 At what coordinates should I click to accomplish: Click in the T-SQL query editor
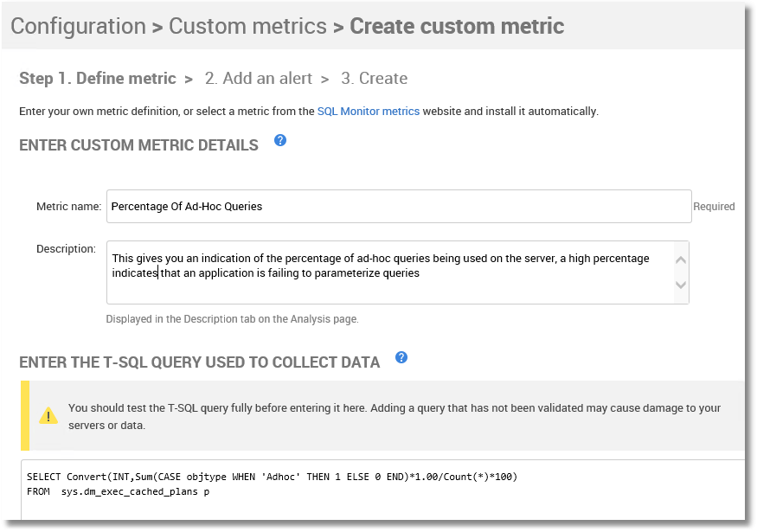[382, 490]
